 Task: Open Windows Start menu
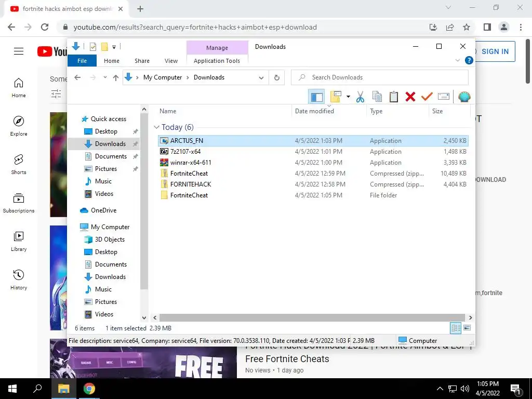(x=12, y=389)
